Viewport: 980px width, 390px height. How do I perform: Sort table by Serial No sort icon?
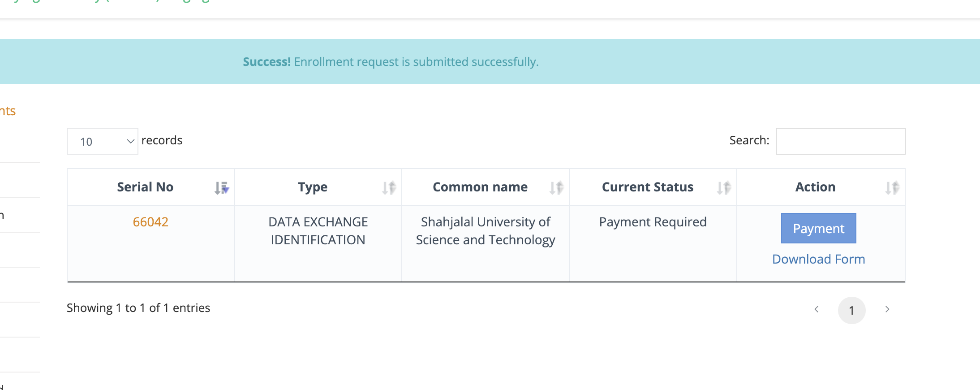(x=221, y=188)
